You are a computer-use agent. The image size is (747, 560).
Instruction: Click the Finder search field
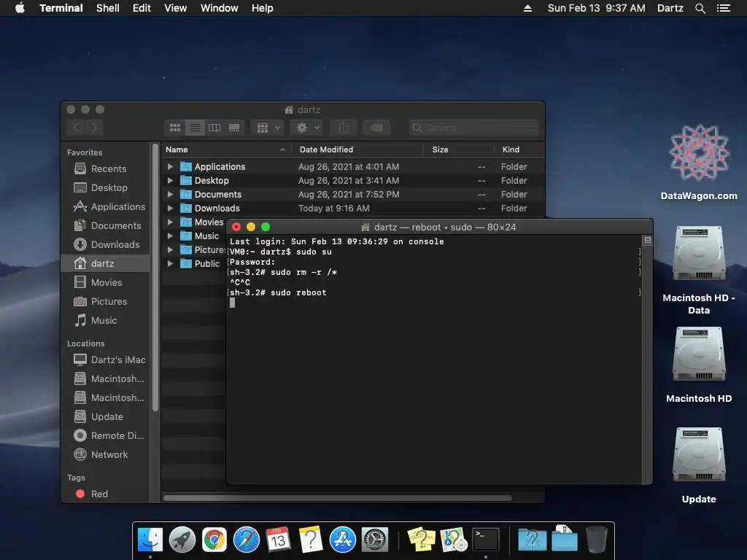point(474,128)
